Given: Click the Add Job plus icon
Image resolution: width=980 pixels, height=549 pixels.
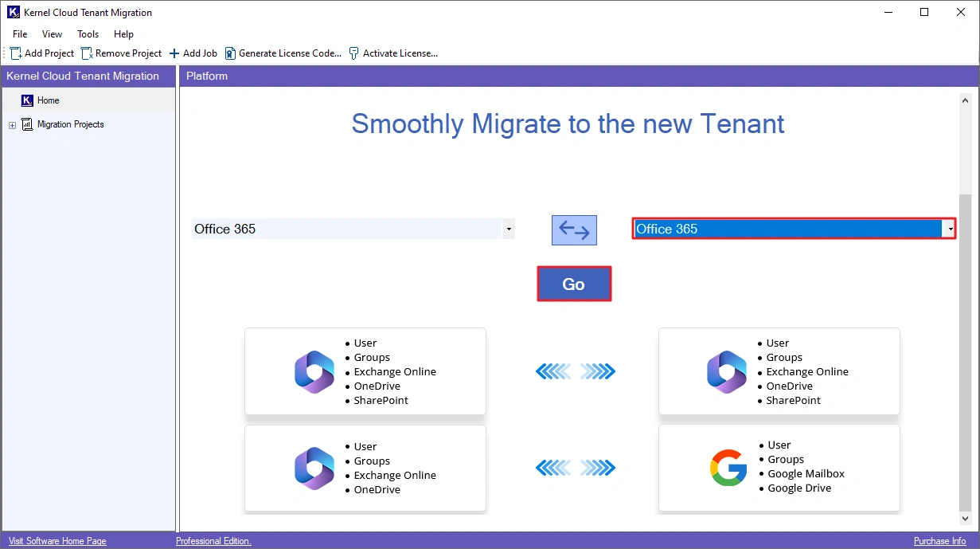Looking at the screenshot, I should [174, 53].
